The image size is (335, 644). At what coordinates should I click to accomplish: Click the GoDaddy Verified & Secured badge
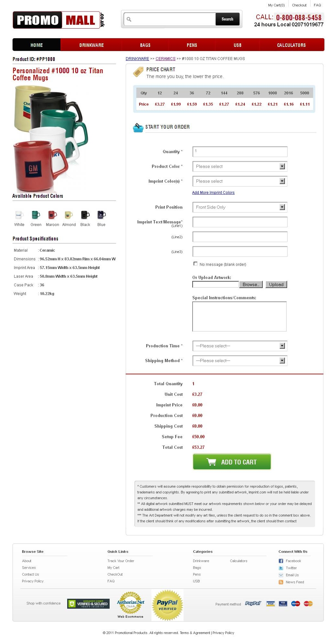88,604
